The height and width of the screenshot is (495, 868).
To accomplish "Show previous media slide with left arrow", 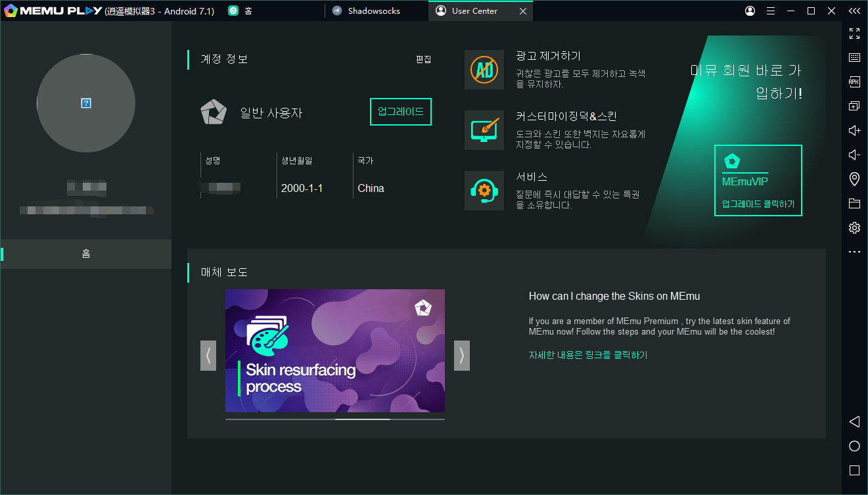I will pyautogui.click(x=208, y=356).
